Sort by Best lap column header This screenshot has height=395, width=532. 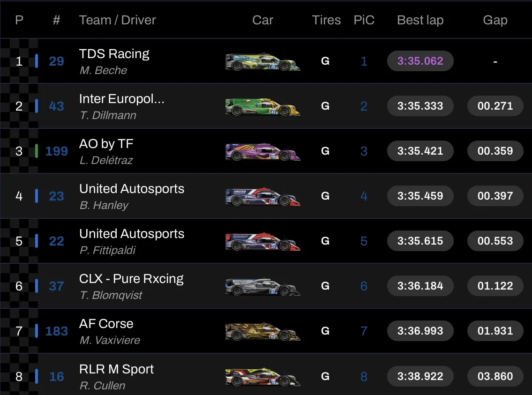click(x=420, y=20)
